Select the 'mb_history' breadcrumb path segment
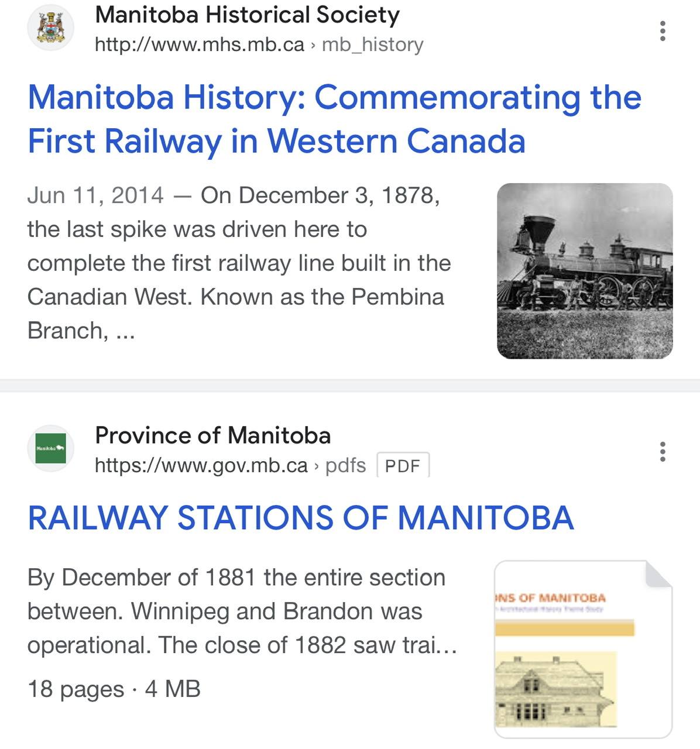The height and width of the screenshot is (749, 700). tap(372, 44)
